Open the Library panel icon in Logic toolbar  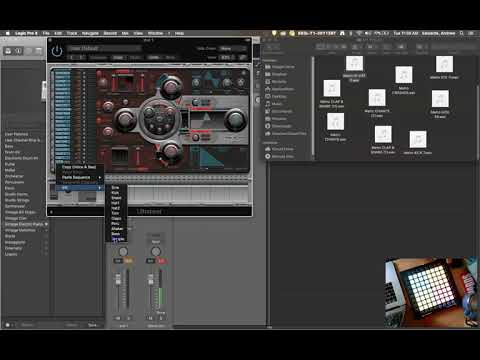point(8,51)
